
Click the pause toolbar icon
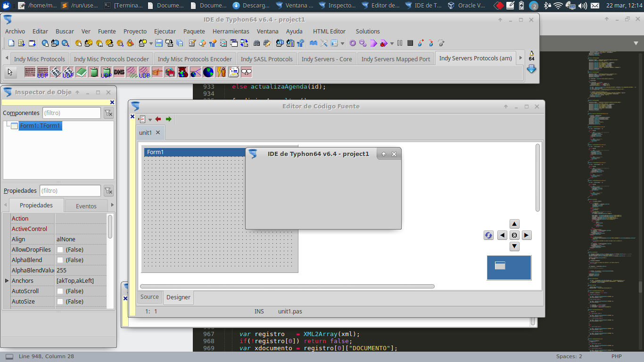[x=400, y=43]
